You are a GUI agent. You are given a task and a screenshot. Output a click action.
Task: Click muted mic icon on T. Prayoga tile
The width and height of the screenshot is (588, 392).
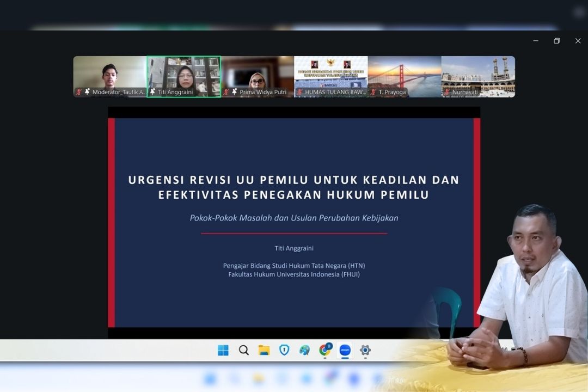tap(373, 92)
